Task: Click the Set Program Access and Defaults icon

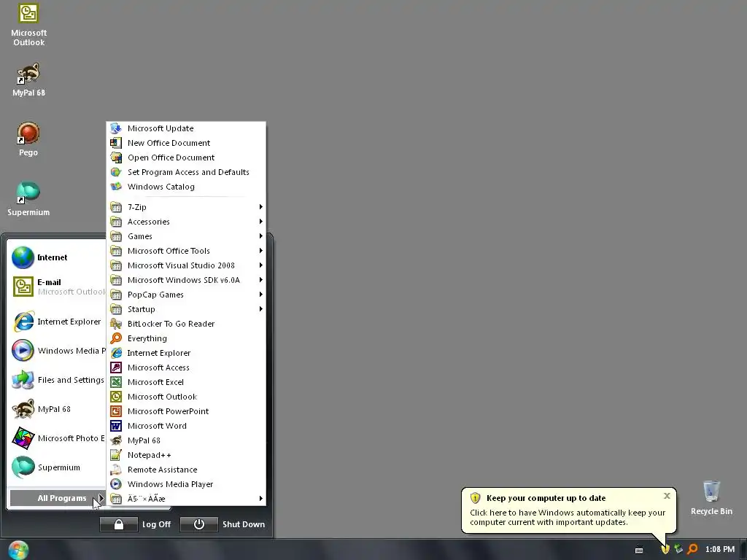Action: tap(116, 172)
